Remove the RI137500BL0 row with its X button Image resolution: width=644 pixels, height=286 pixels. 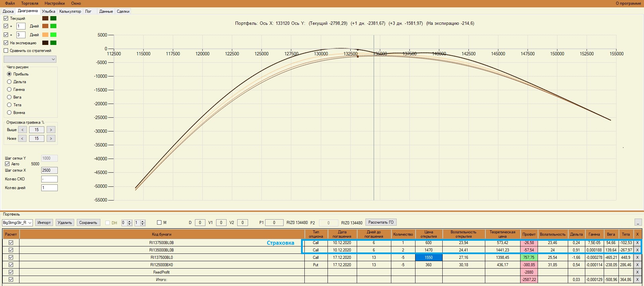[637, 258]
